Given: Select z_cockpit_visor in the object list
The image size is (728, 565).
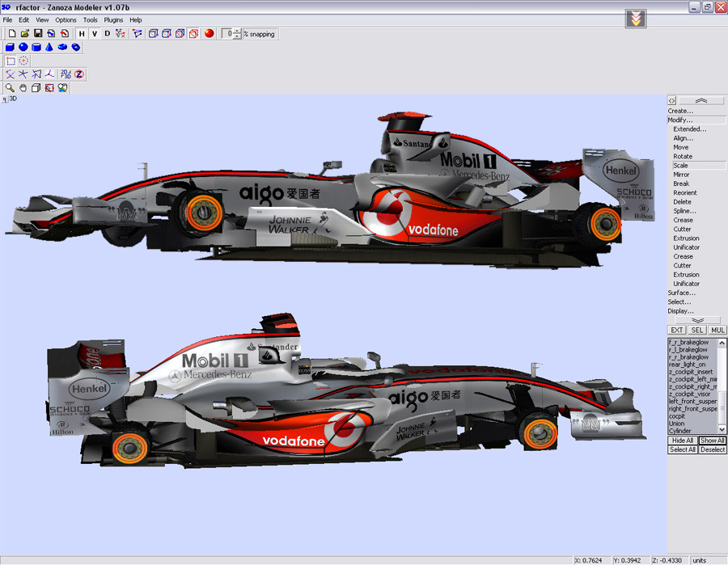Looking at the screenshot, I should coord(692,394).
